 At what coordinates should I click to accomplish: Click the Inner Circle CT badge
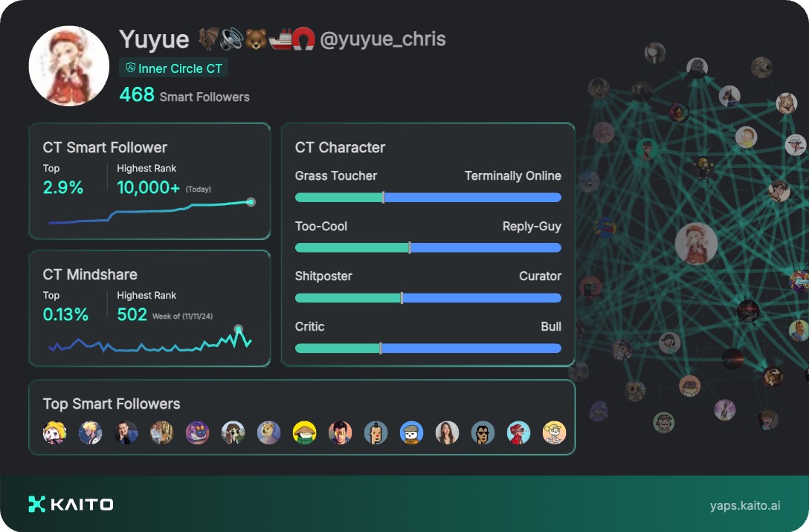point(174,68)
